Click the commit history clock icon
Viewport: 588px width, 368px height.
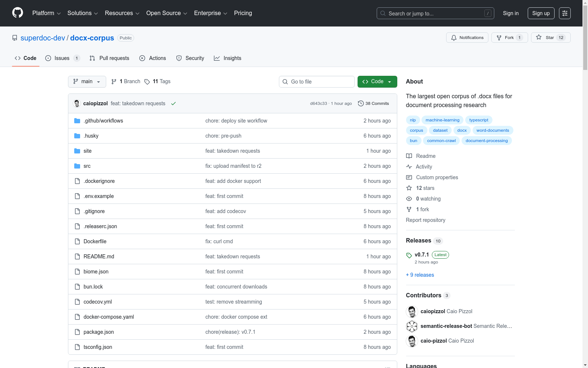361,103
